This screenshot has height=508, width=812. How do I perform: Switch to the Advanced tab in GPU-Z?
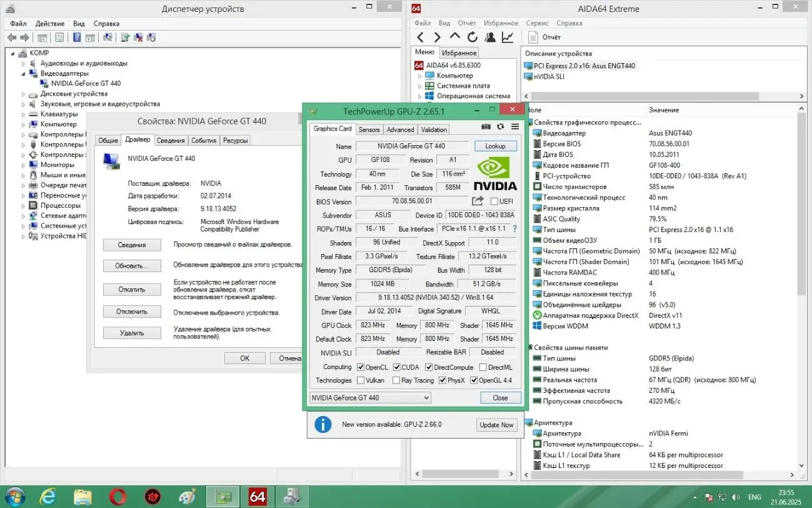pos(400,130)
